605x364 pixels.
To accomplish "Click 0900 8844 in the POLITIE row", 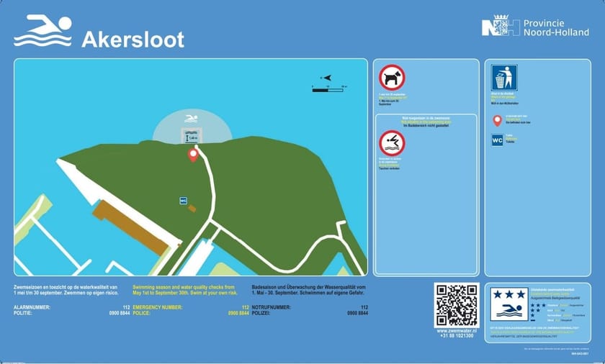I will click(120, 313).
